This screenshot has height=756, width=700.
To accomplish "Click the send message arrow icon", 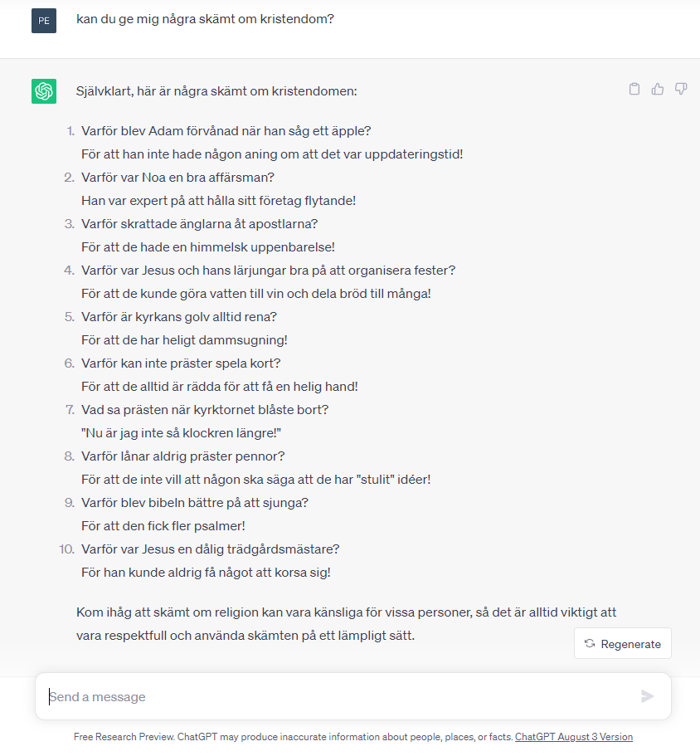I will click(x=648, y=695).
